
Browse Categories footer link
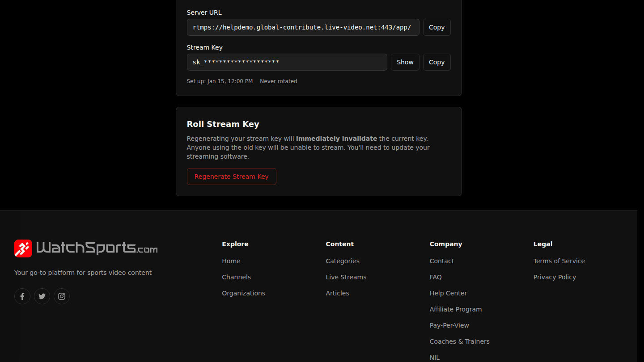point(343,261)
